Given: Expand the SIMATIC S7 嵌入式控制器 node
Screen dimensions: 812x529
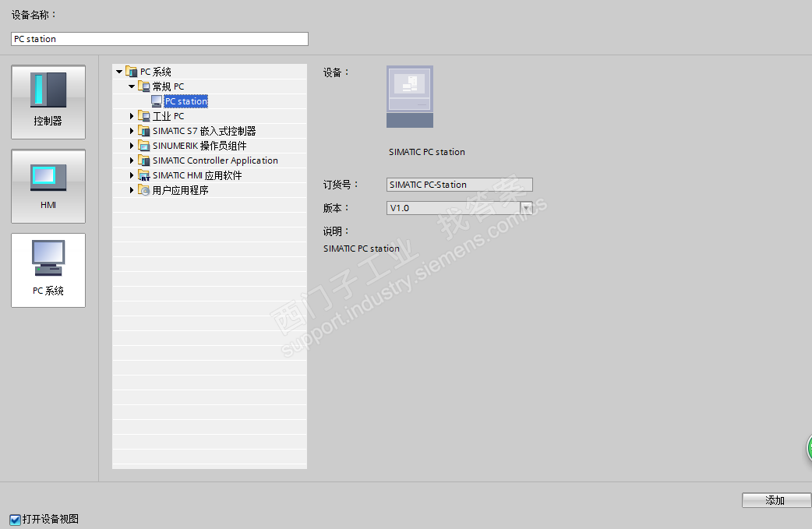Looking at the screenshot, I should click(132, 131).
